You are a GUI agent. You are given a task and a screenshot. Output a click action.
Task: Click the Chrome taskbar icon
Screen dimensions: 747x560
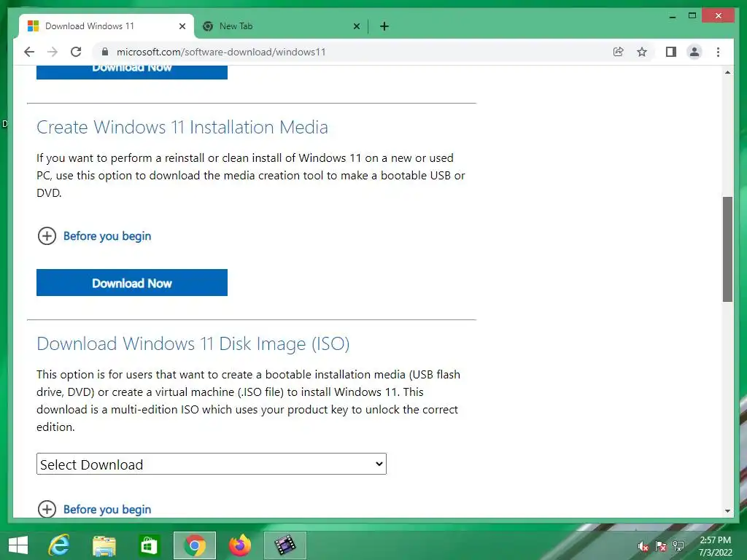click(x=194, y=545)
